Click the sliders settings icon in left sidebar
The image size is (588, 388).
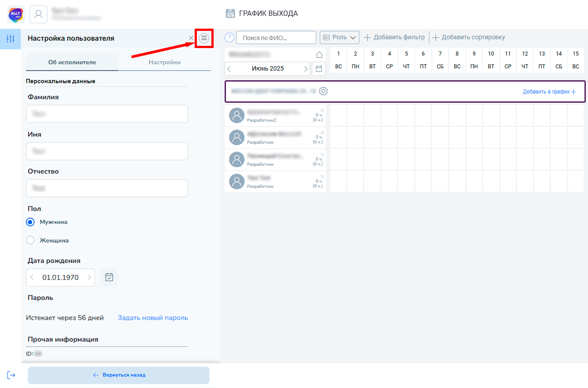coord(10,39)
